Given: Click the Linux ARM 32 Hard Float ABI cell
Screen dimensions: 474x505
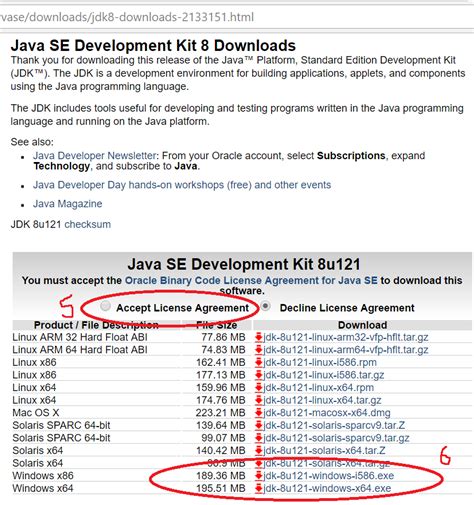Looking at the screenshot, I should (80, 337).
